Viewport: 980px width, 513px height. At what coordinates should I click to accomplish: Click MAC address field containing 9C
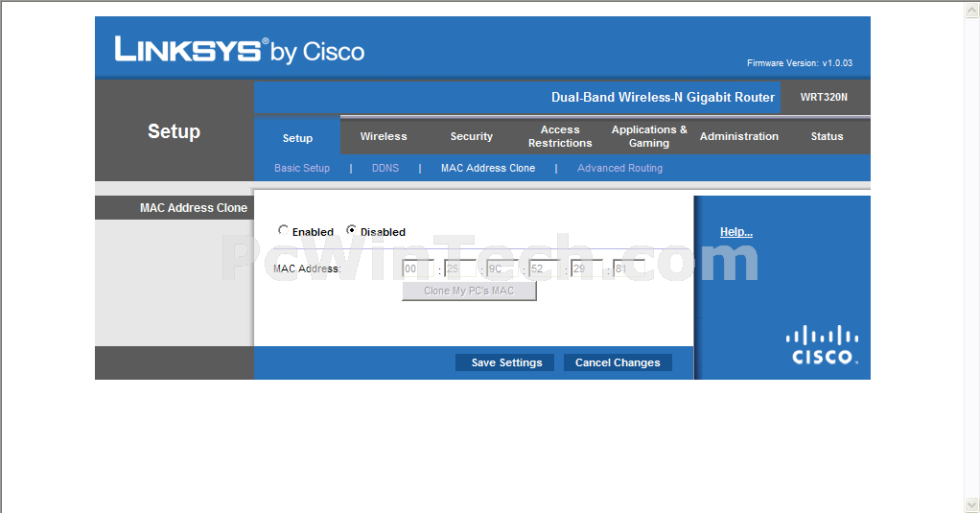[502, 268]
